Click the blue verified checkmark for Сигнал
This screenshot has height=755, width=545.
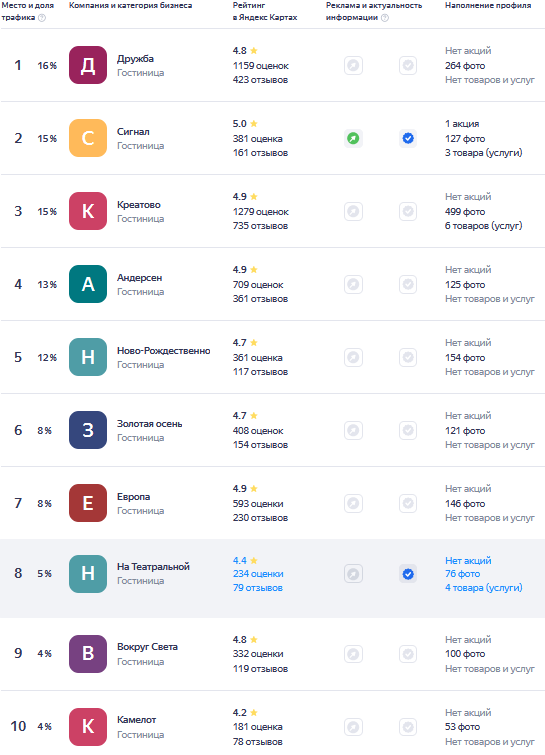(408, 139)
